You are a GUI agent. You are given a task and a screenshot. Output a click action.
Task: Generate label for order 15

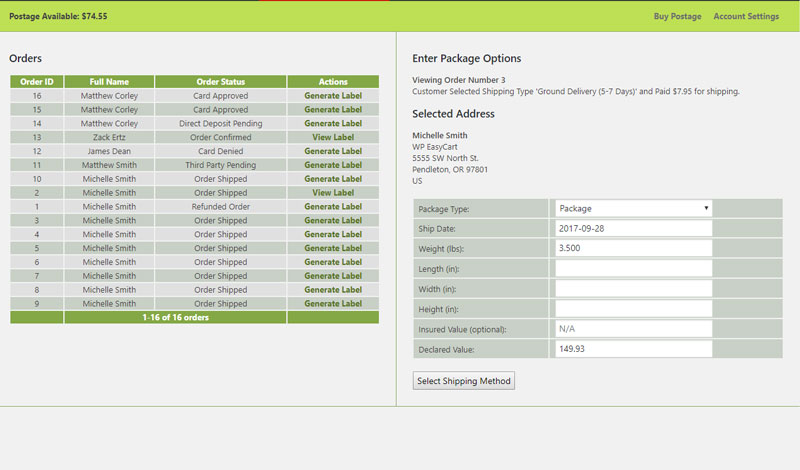333,109
